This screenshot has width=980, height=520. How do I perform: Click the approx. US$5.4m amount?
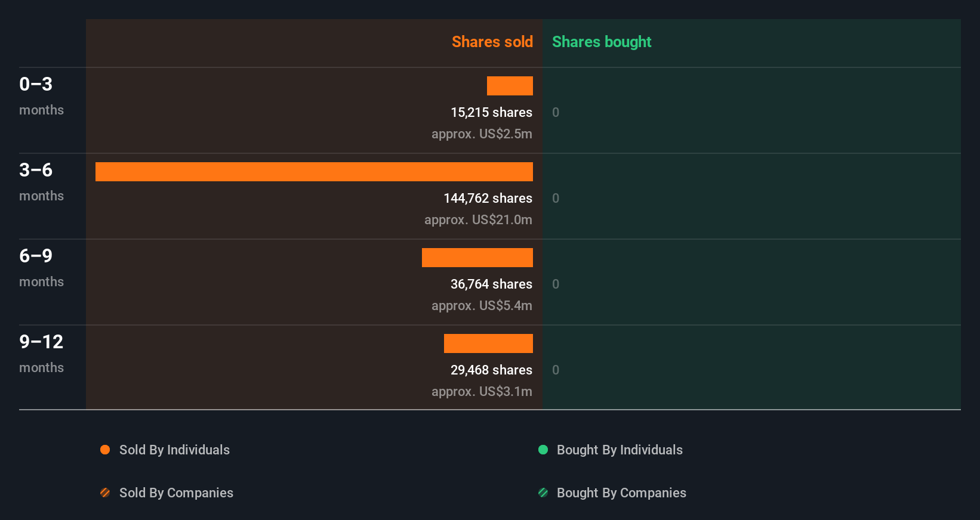(482, 305)
